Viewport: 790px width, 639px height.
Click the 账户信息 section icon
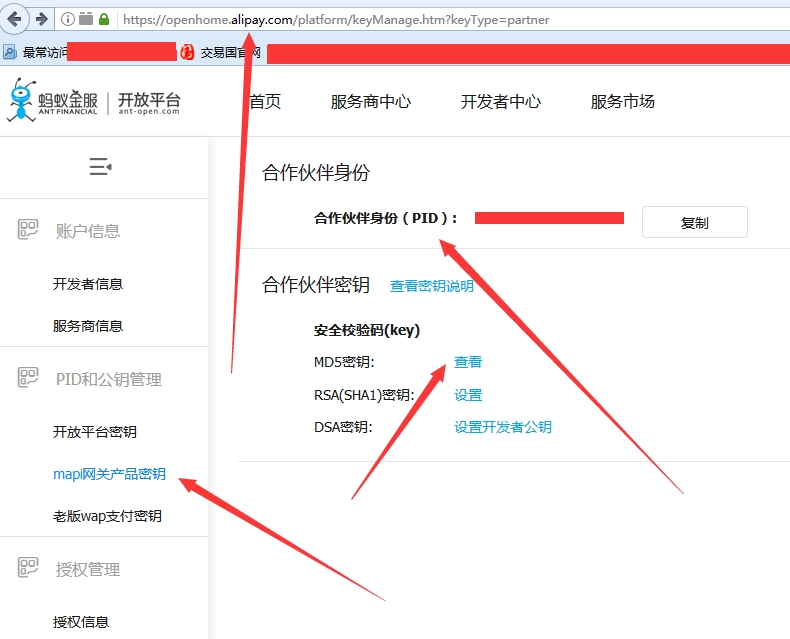[28, 229]
